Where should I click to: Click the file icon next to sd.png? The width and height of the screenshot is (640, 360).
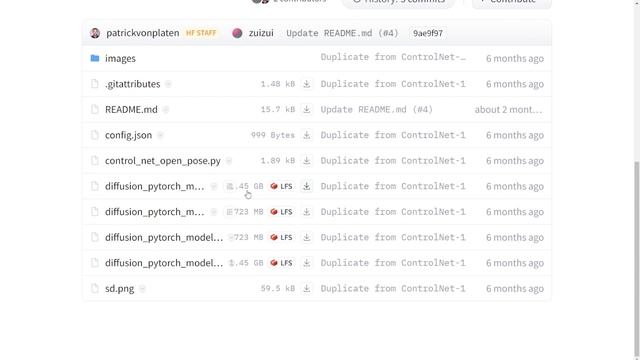pos(95,289)
